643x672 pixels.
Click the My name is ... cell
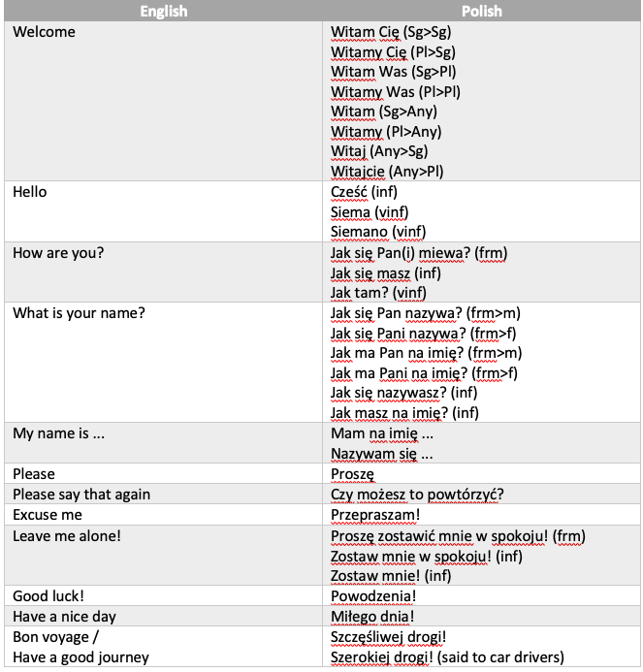(x=163, y=443)
